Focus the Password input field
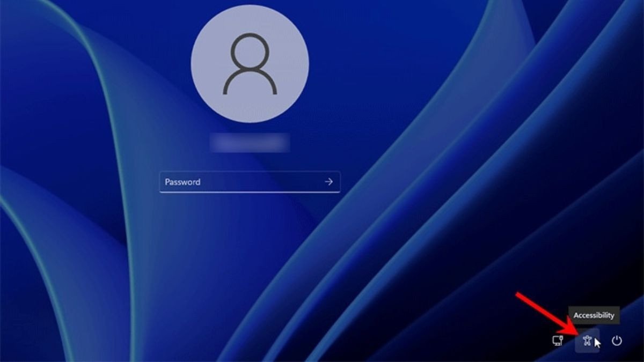This screenshot has width=644, height=362. pyautogui.click(x=241, y=182)
